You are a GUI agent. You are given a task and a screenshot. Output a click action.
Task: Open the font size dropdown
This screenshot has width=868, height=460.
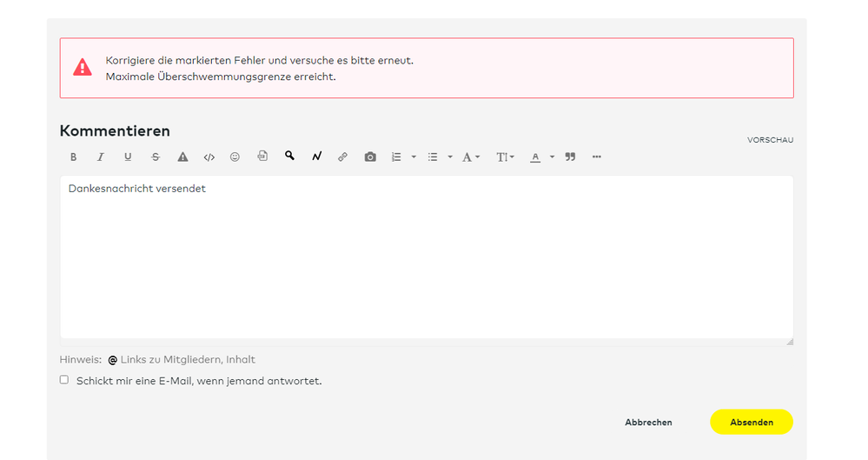click(x=505, y=157)
